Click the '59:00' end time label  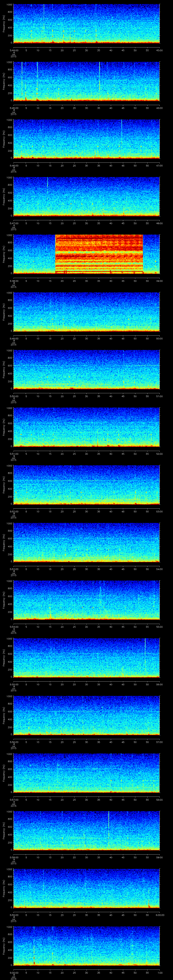click(160, 857)
